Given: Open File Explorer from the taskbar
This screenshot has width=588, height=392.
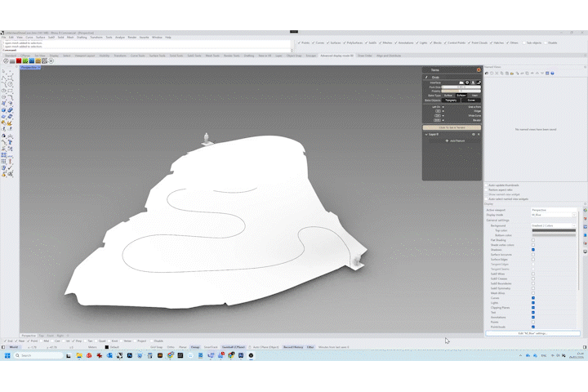Looking at the screenshot, I should 79,355.
